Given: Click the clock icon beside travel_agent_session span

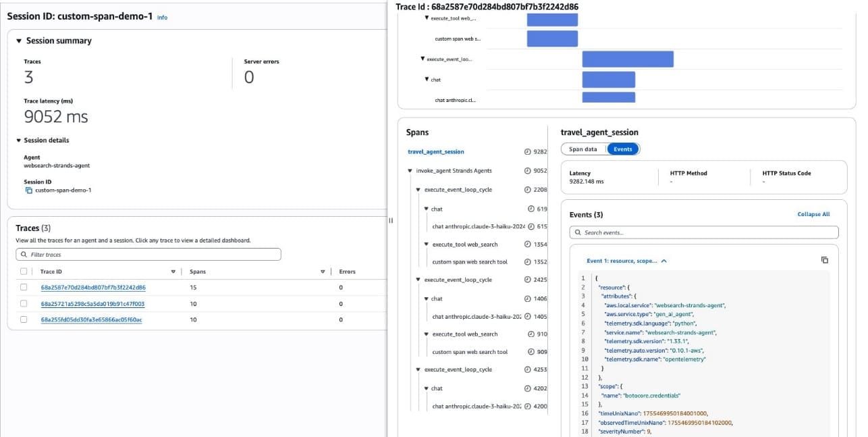Looking at the screenshot, I should click(528, 152).
